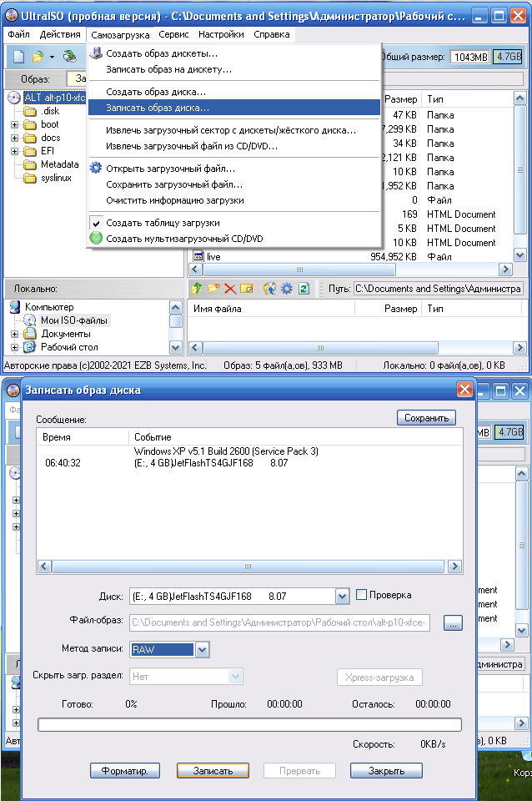Select the Metadata folder in image tree
This screenshot has height=801, width=532.
click(60, 164)
